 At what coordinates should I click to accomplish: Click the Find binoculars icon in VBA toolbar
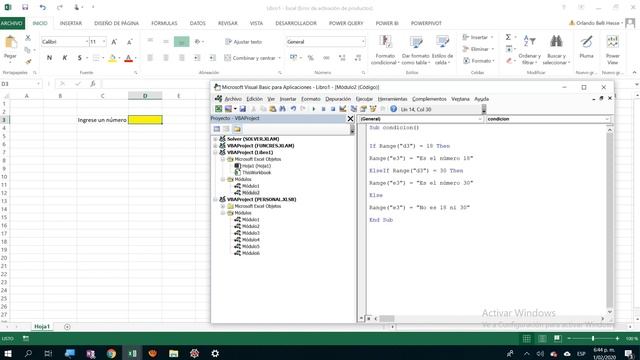pos(282,109)
